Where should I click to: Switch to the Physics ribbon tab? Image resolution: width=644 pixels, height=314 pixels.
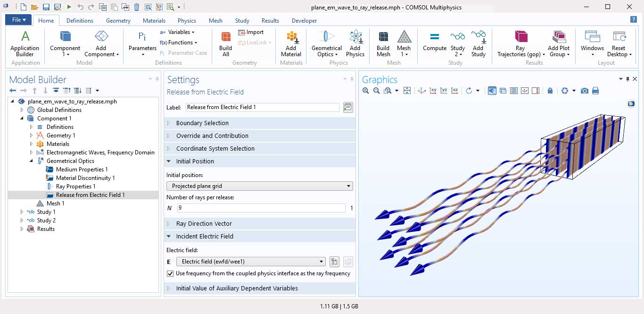tap(187, 20)
